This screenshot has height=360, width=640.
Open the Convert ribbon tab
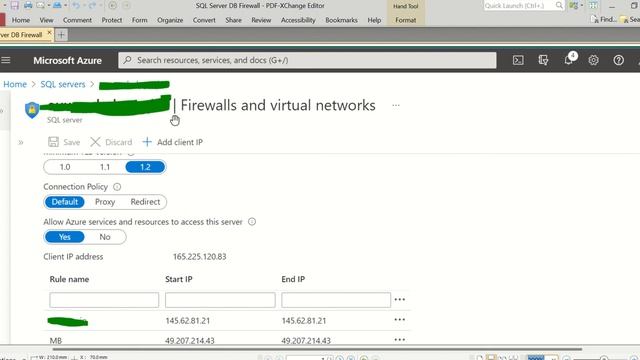[x=204, y=20]
